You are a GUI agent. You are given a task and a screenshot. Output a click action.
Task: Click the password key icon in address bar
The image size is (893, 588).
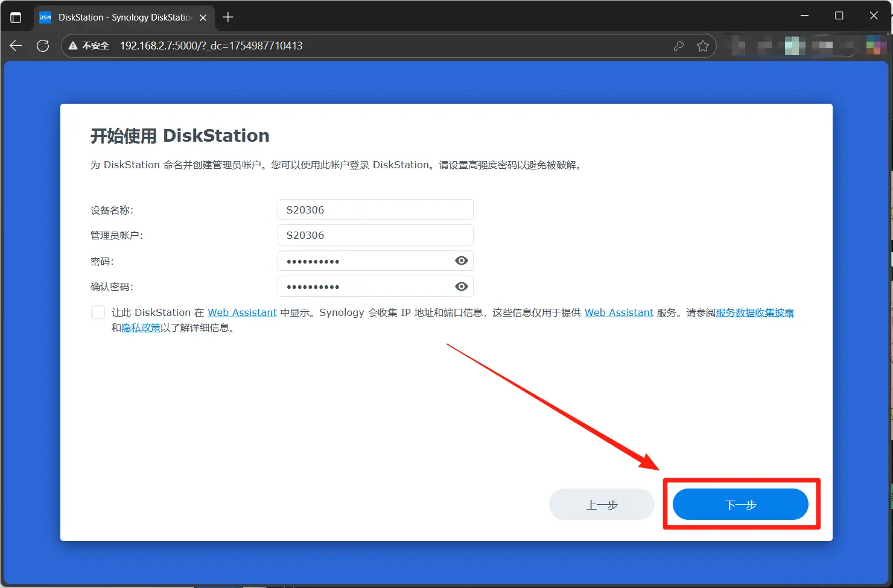click(x=679, y=46)
